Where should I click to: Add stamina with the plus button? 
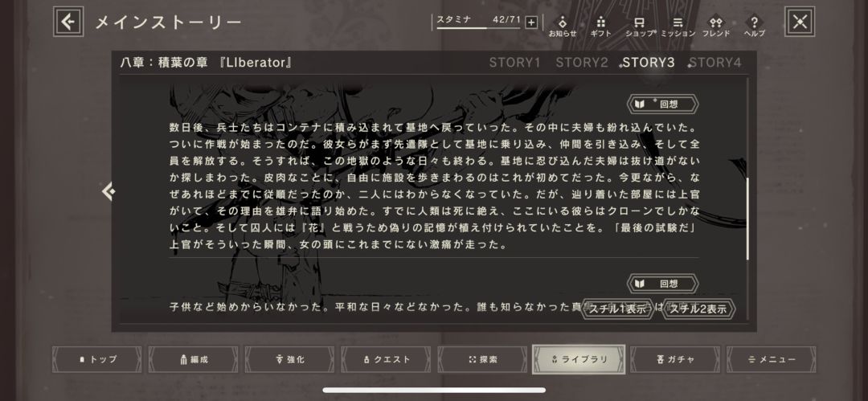pyautogui.click(x=531, y=23)
